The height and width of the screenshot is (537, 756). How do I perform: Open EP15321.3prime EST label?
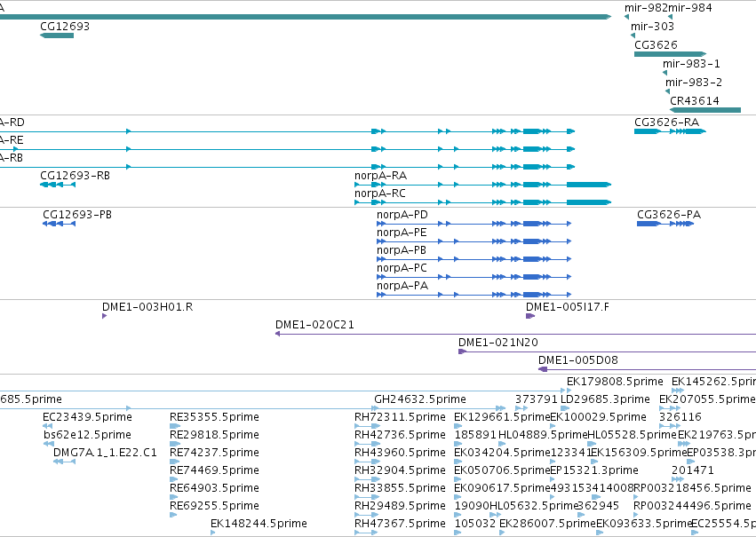coord(594,470)
